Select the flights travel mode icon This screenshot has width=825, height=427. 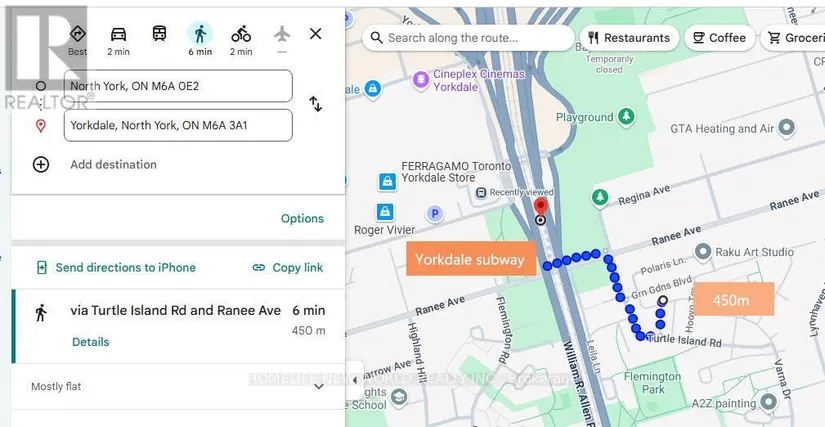(282, 34)
